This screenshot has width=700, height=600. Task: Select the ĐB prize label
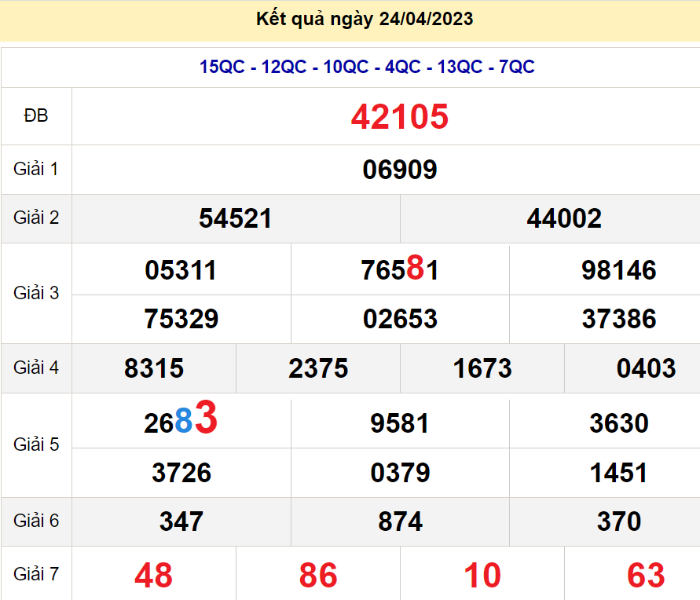[x=36, y=116]
